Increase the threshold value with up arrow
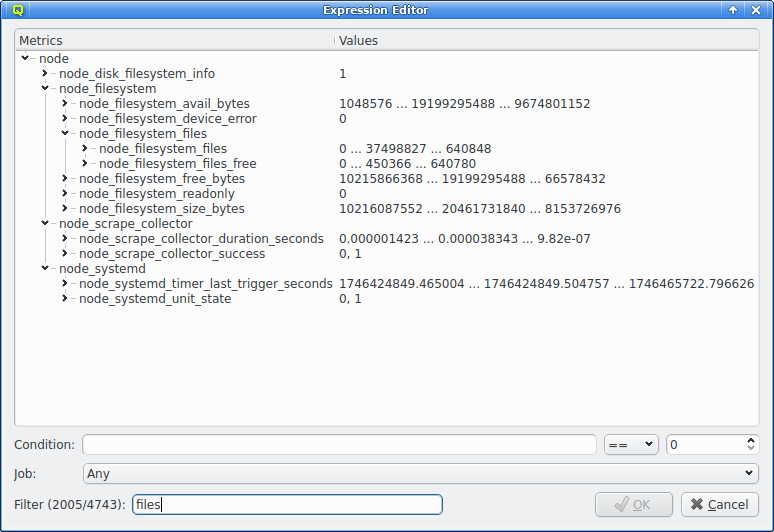 click(751, 440)
